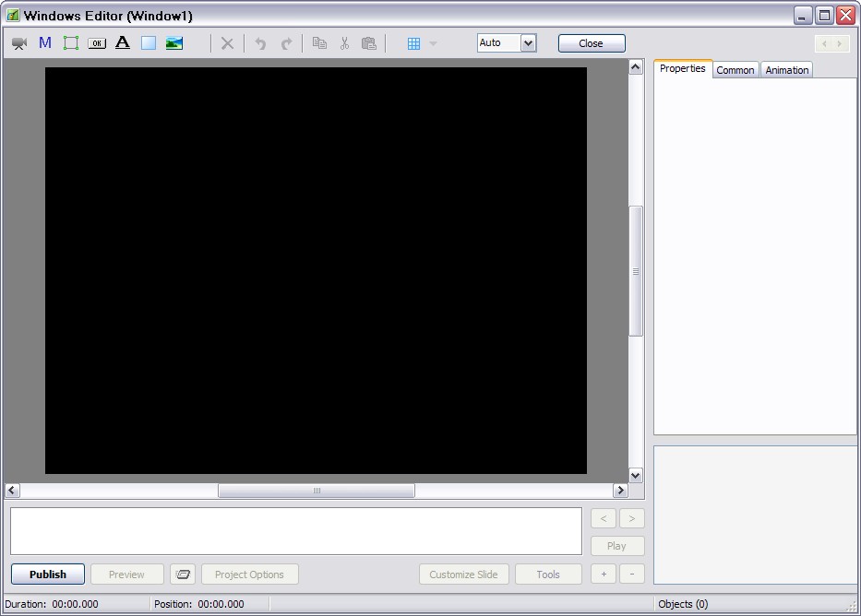Click the Preview button
The width and height of the screenshot is (861, 616).
pos(126,575)
